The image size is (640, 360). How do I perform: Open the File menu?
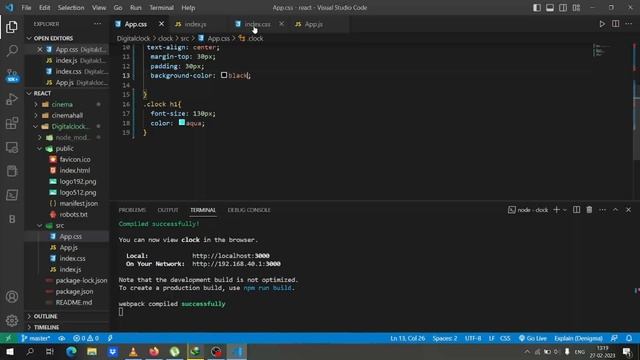click(x=26, y=8)
